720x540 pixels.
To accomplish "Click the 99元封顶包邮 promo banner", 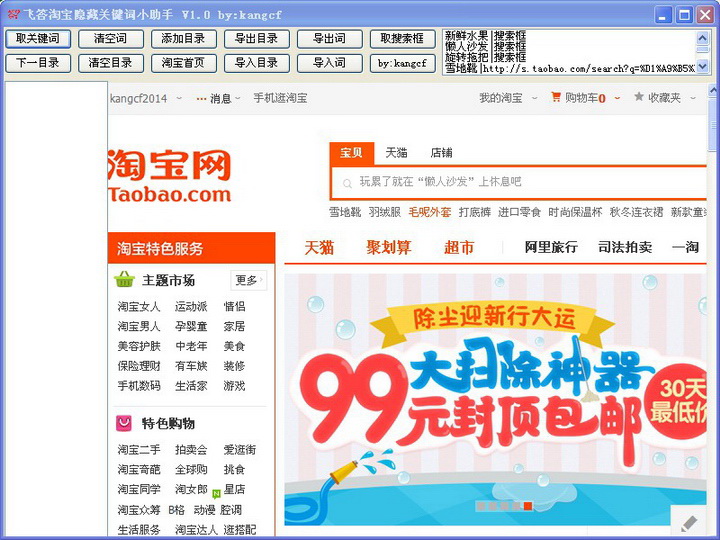I will pos(495,399).
